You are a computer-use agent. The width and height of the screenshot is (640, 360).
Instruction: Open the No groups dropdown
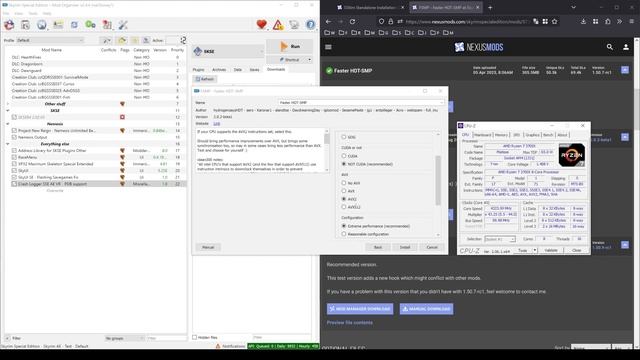(124, 338)
